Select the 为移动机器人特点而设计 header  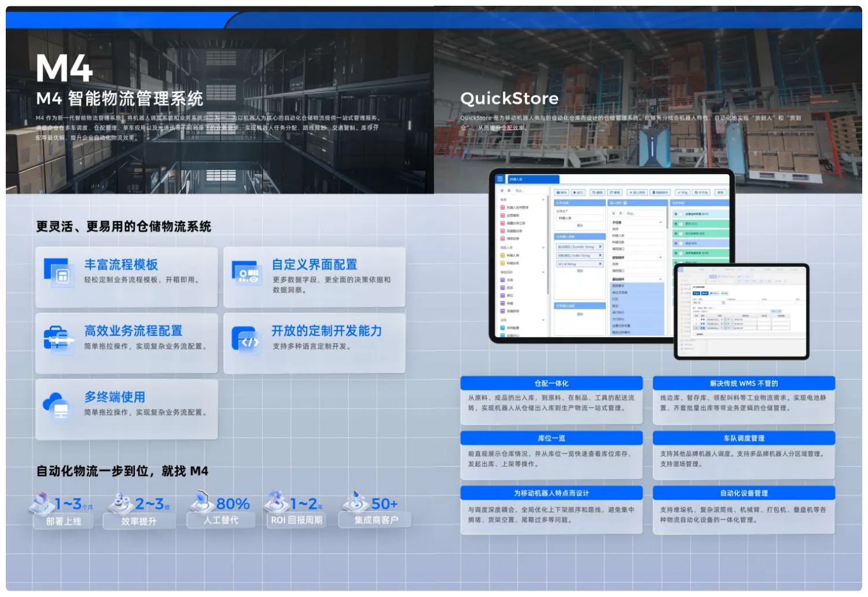551,493
